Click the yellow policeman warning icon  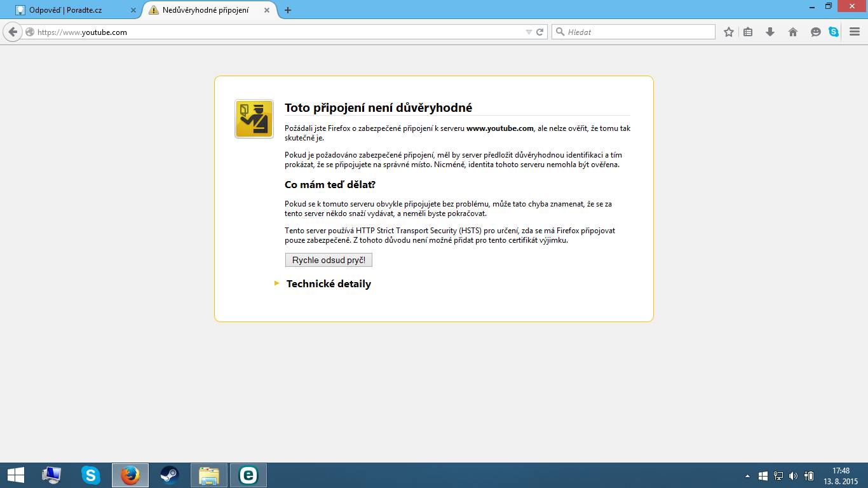(x=254, y=119)
